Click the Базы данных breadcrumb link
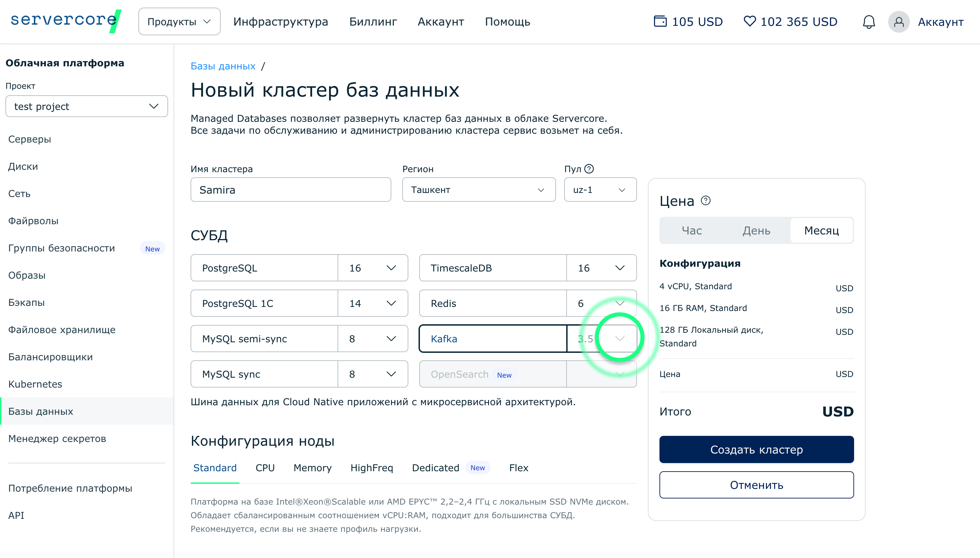 pyautogui.click(x=223, y=66)
